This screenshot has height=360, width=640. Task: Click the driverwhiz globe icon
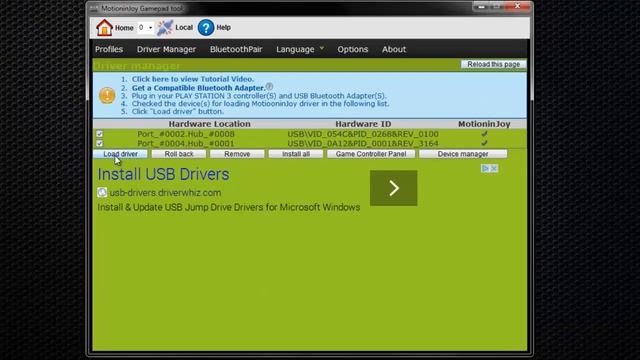(102, 192)
